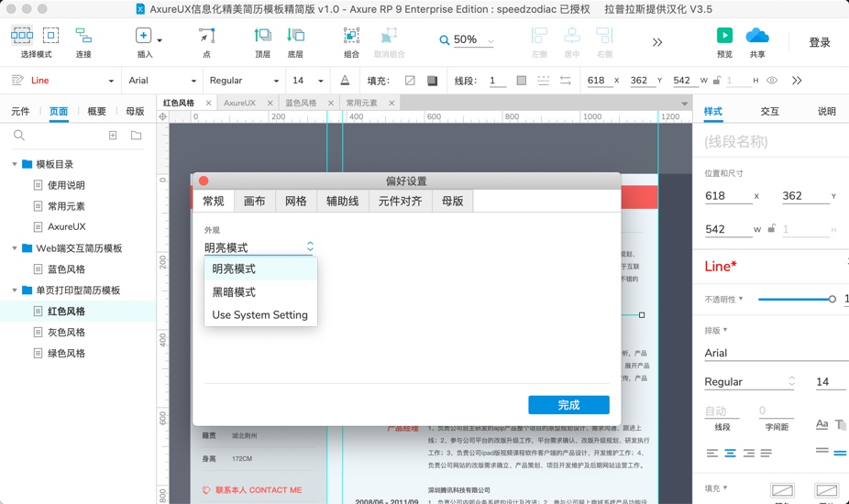The image size is (849, 504).
Task: Expand more toolbar items chevron
Action: tap(656, 42)
